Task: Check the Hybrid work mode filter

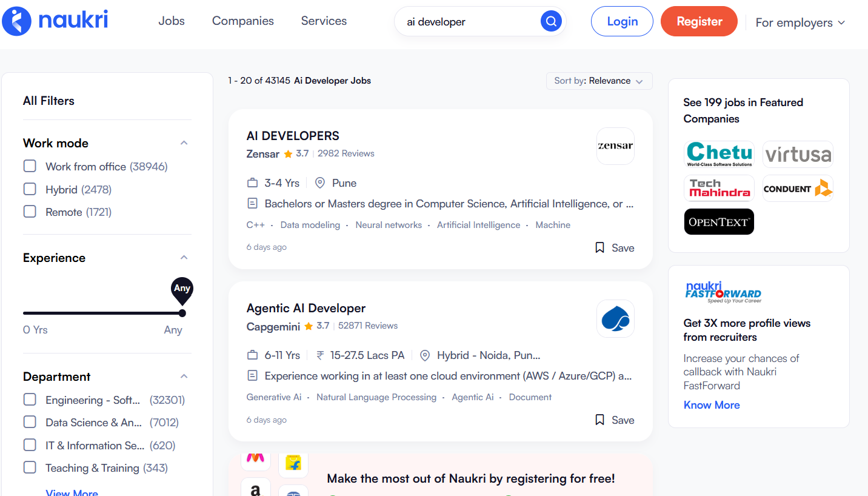Action: click(29, 189)
